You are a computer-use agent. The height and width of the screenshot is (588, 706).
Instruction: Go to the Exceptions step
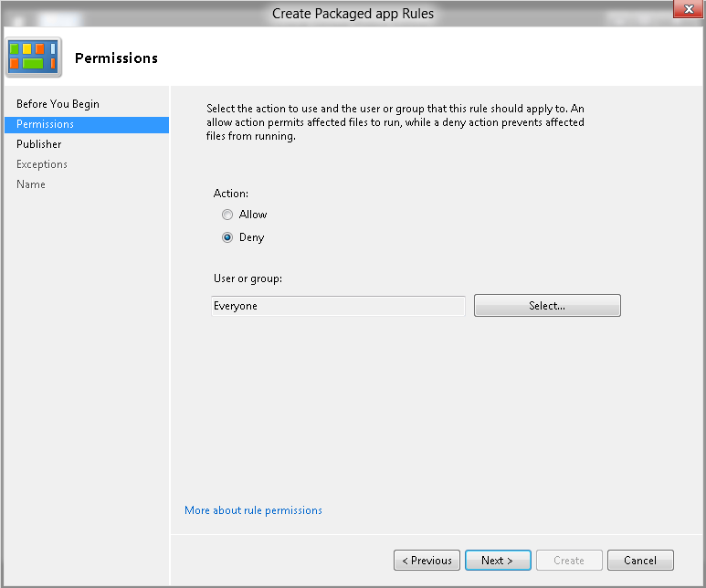tap(42, 164)
